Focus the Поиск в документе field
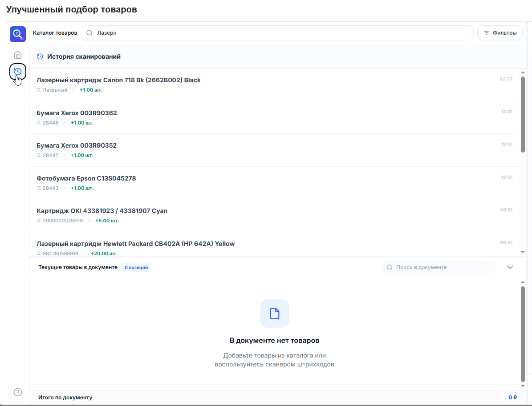This screenshot has width=532, height=406. (439, 267)
